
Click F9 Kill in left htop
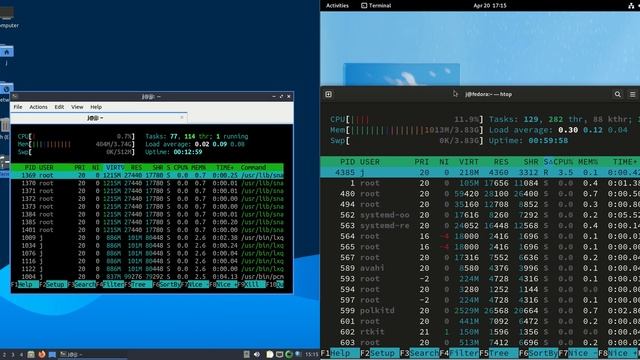(251, 284)
